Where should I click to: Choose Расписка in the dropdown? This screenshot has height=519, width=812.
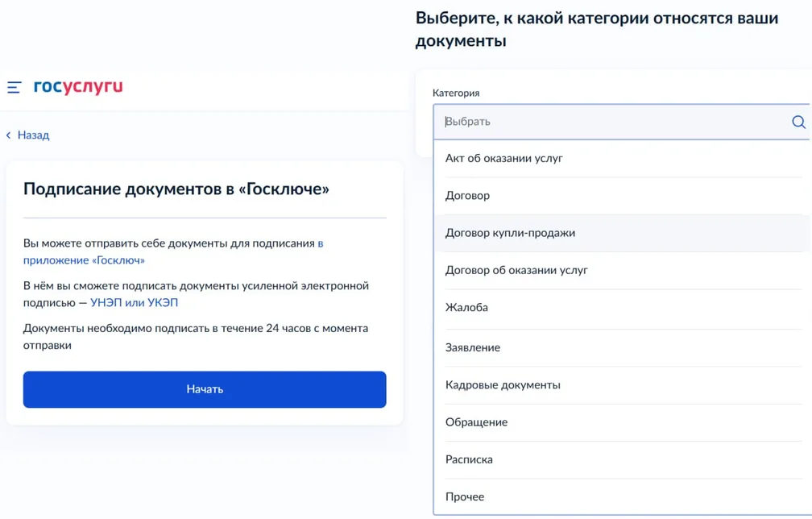pyautogui.click(x=623, y=459)
